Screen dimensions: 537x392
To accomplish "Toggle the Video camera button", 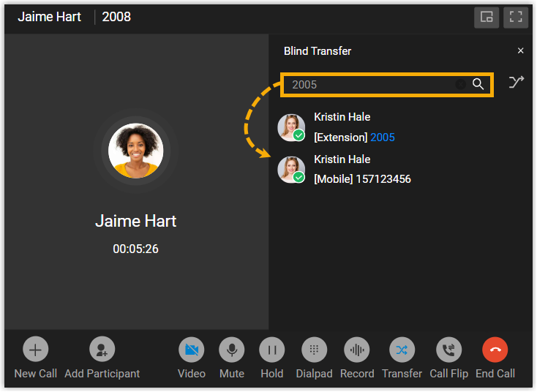I will (192, 350).
